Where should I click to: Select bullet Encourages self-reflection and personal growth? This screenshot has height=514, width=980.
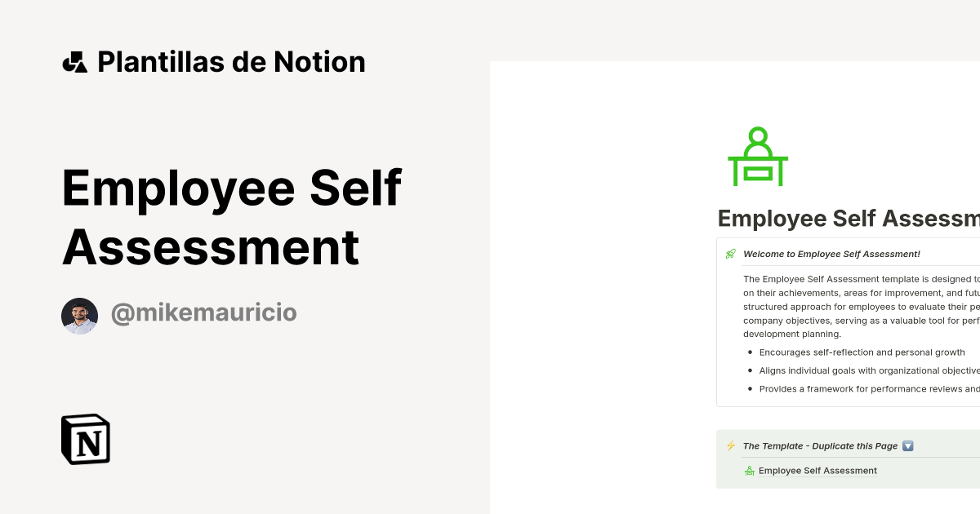click(x=862, y=352)
